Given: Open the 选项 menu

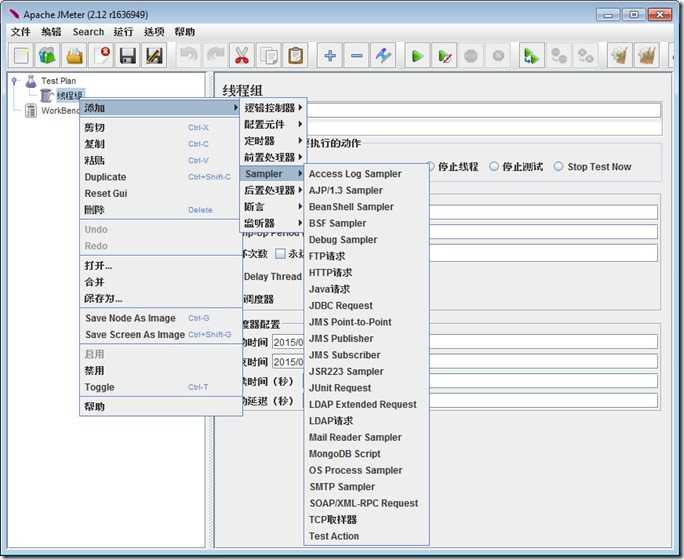Looking at the screenshot, I should (154, 32).
